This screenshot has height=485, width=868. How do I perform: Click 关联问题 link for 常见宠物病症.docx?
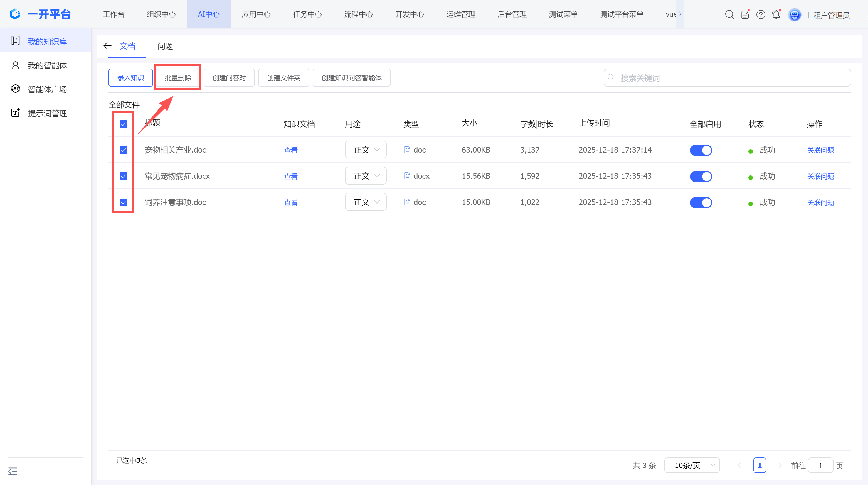coord(820,177)
